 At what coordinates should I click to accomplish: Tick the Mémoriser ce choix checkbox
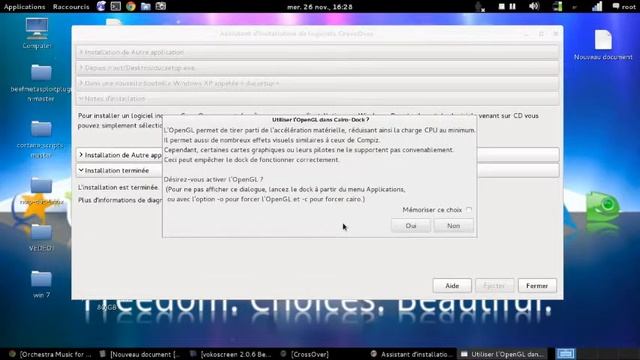(x=469, y=210)
